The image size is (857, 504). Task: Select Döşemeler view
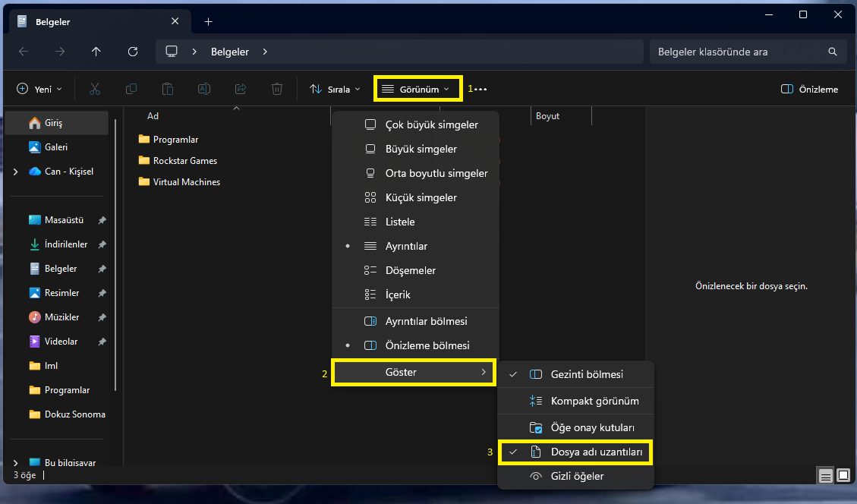(x=415, y=270)
